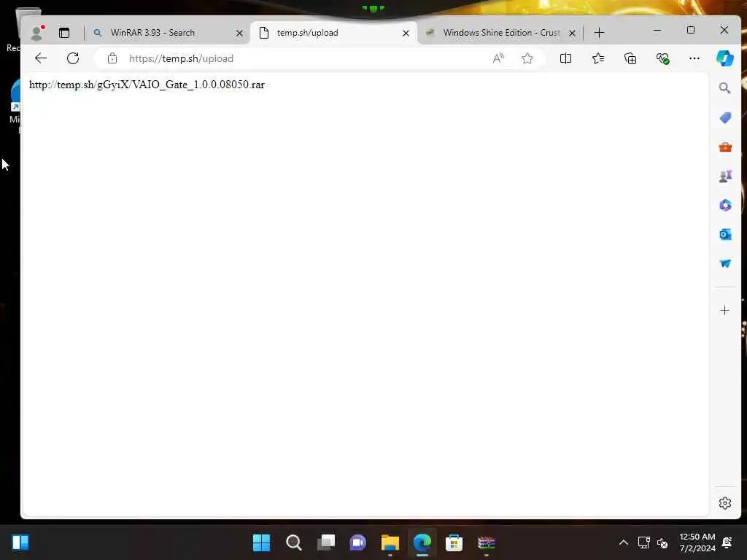This screenshot has height=560, width=747.
Task: View site information lock icon
Action: pyautogui.click(x=112, y=58)
